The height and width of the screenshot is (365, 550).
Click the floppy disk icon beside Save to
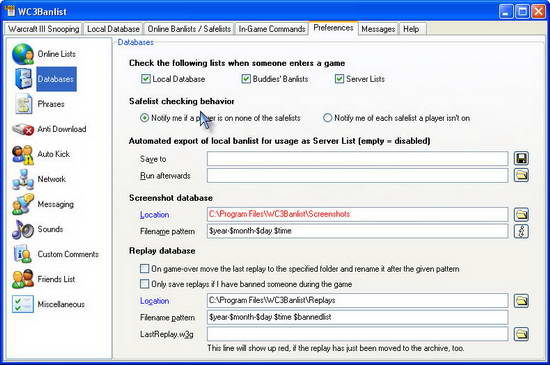(521, 158)
